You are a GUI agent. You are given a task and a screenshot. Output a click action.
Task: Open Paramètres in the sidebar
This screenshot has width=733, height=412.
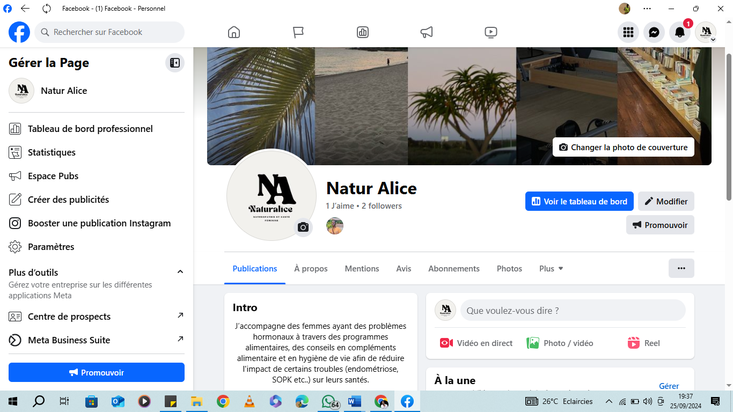tap(96, 246)
